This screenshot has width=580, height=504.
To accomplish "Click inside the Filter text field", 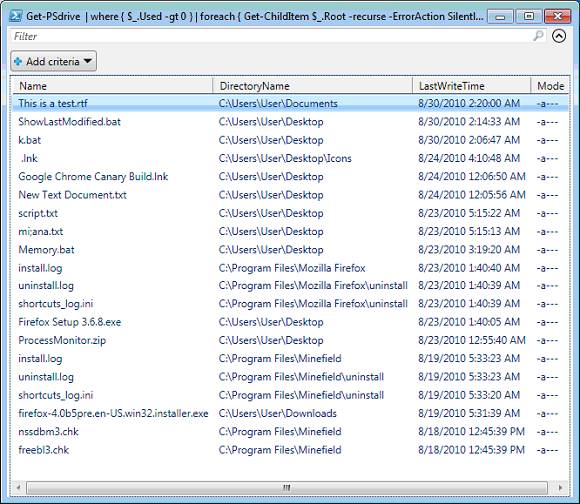I will coord(272,36).
